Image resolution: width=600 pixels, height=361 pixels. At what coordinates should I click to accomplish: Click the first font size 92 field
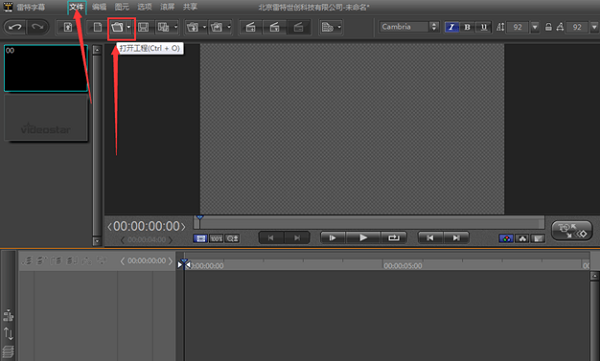518,27
